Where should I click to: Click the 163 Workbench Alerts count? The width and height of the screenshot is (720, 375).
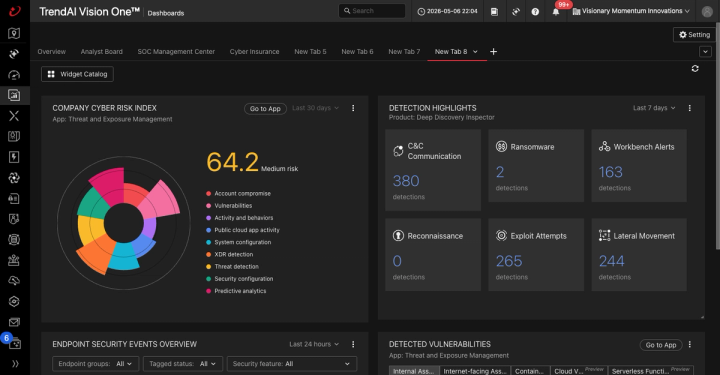(x=611, y=172)
